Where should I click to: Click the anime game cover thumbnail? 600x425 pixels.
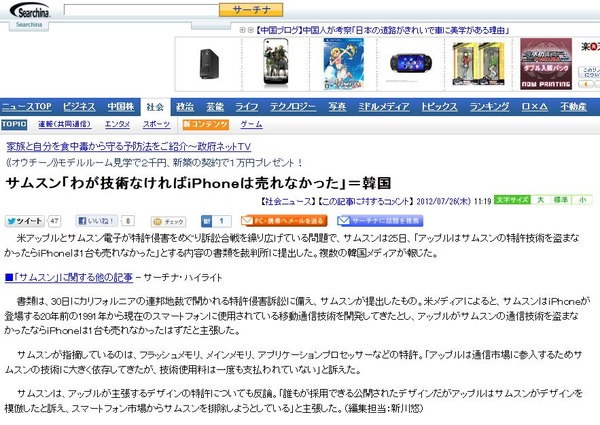344,64
